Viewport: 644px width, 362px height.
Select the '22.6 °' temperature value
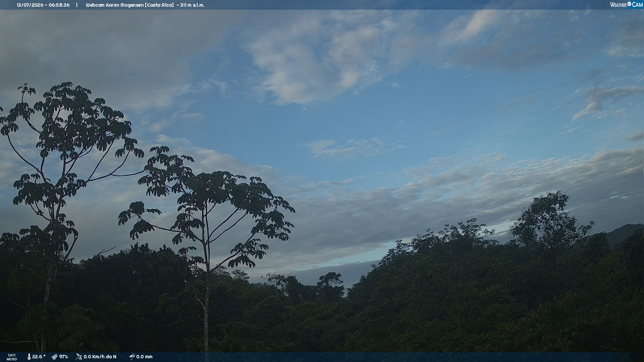coord(39,357)
